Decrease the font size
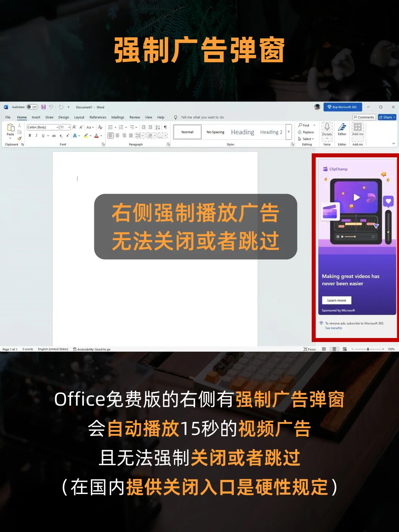The height and width of the screenshot is (532, 399). [x=81, y=127]
